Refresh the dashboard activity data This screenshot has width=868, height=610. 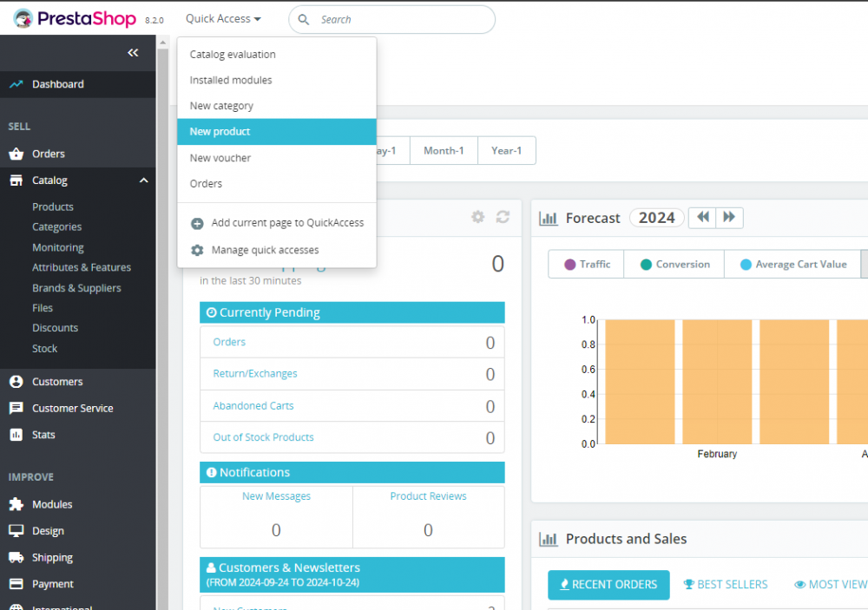coord(503,217)
